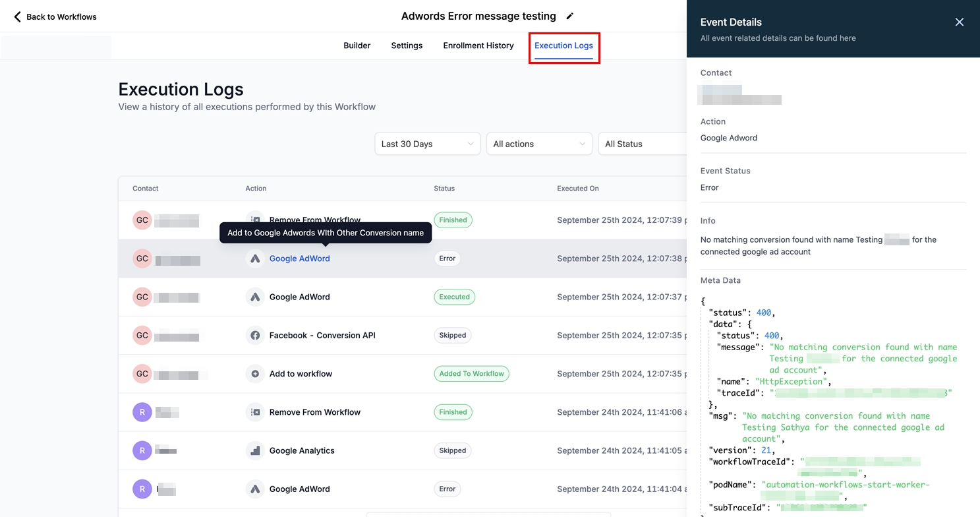Click the Back to Workflows link
Screen dimensions: 980x517
(x=61, y=16)
